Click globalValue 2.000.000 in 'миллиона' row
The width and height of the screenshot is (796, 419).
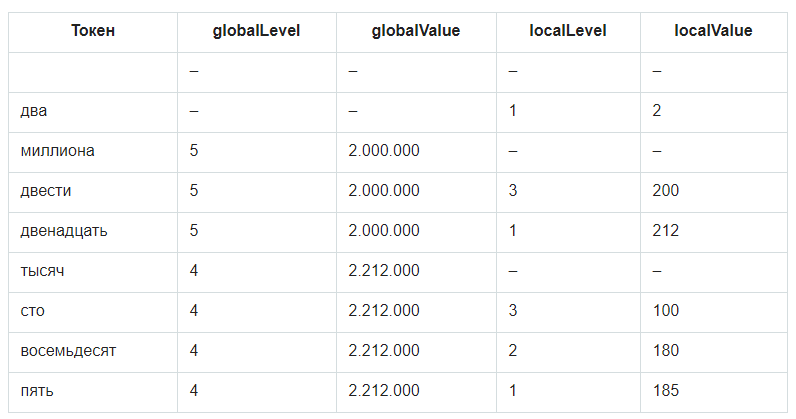384,151
